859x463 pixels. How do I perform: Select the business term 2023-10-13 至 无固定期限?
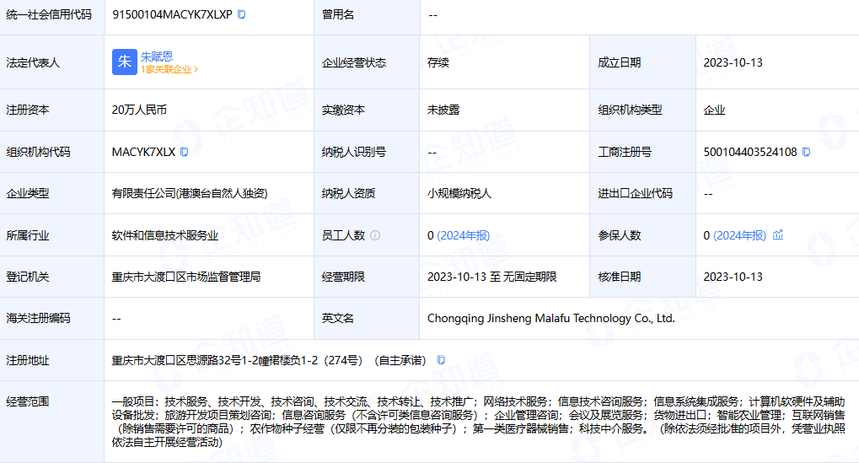492,277
